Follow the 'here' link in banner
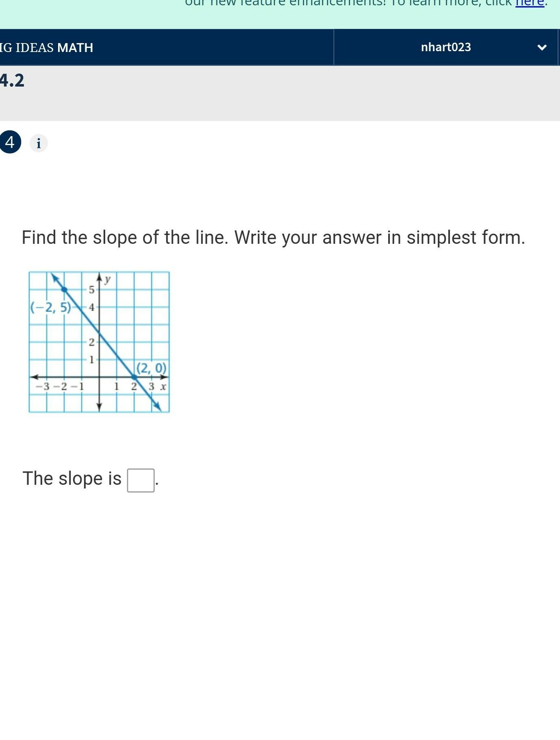Image resolution: width=560 pixels, height=740 pixels. [x=530, y=3]
